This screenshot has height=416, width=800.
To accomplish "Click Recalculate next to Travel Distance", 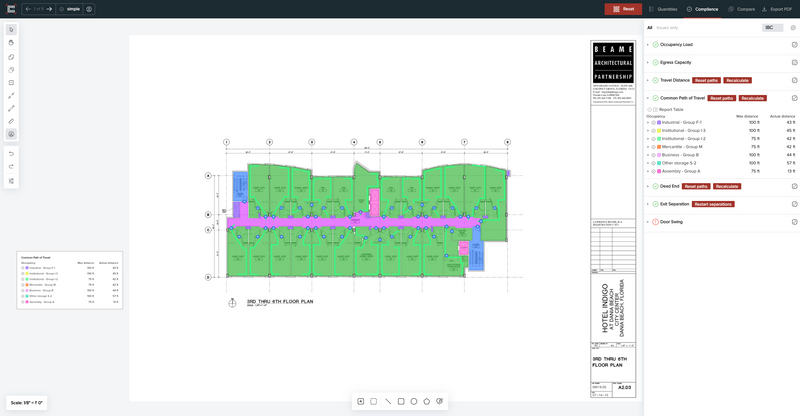I will (x=737, y=81).
